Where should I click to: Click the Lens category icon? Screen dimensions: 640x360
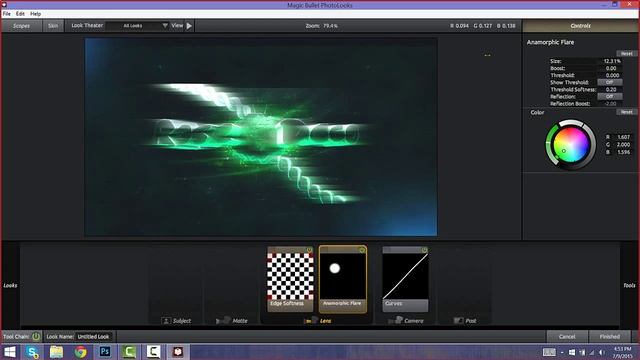[311, 321]
